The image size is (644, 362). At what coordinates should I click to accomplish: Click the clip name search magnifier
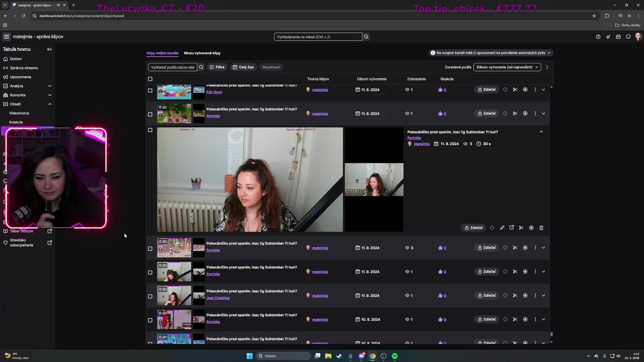tap(201, 67)
